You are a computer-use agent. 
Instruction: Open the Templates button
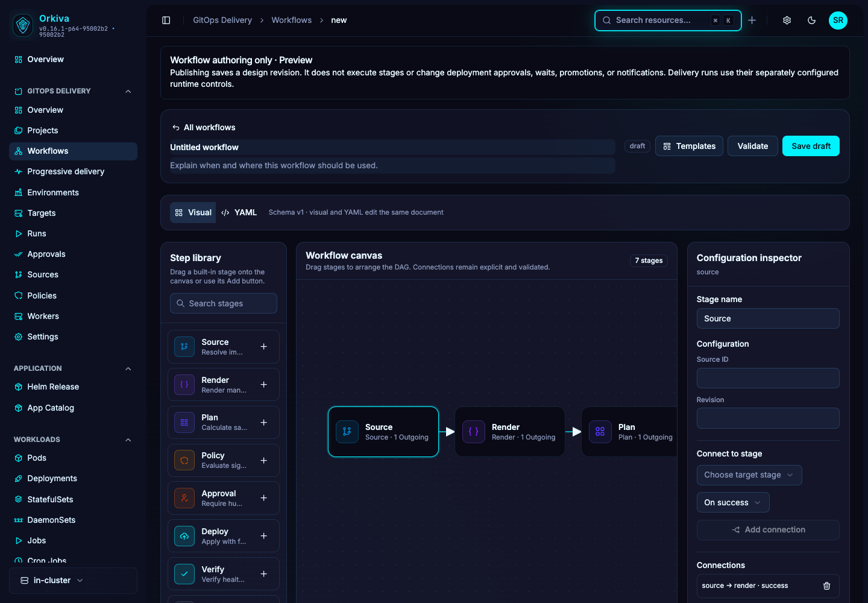click(x=689, y=146)
